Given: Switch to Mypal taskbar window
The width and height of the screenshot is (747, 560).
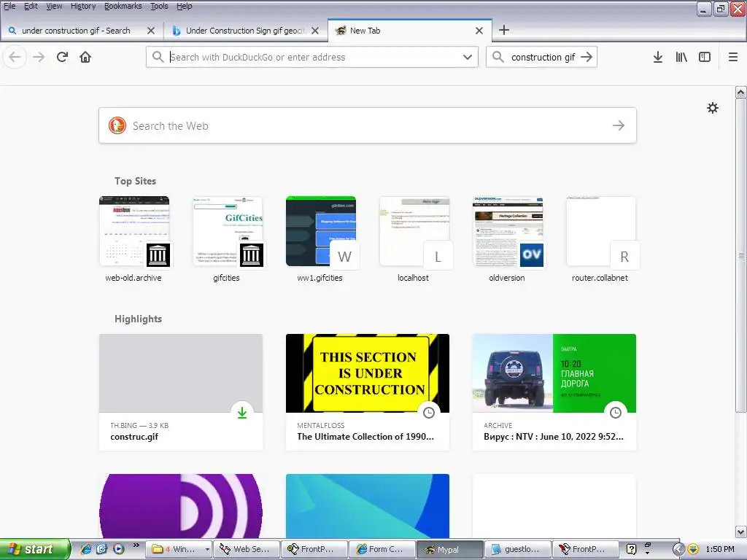Looking at the screenshot, I should pos(449,550).
